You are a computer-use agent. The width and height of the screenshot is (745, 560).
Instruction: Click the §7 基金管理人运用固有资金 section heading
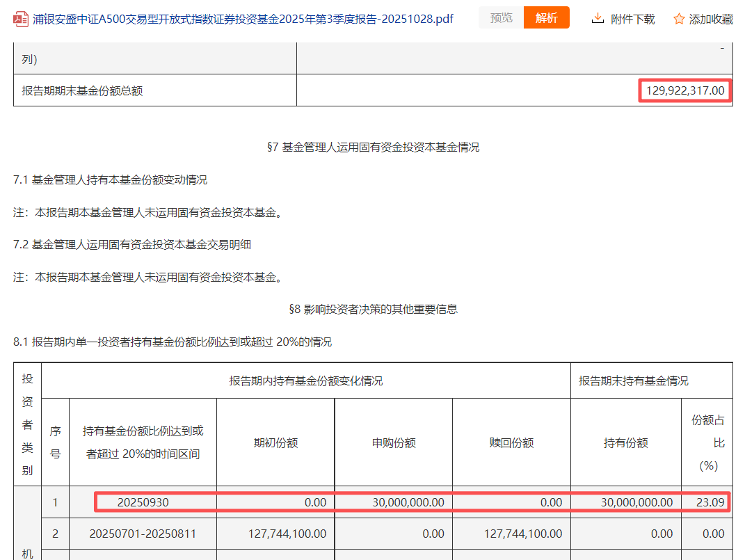pos(373,147)
